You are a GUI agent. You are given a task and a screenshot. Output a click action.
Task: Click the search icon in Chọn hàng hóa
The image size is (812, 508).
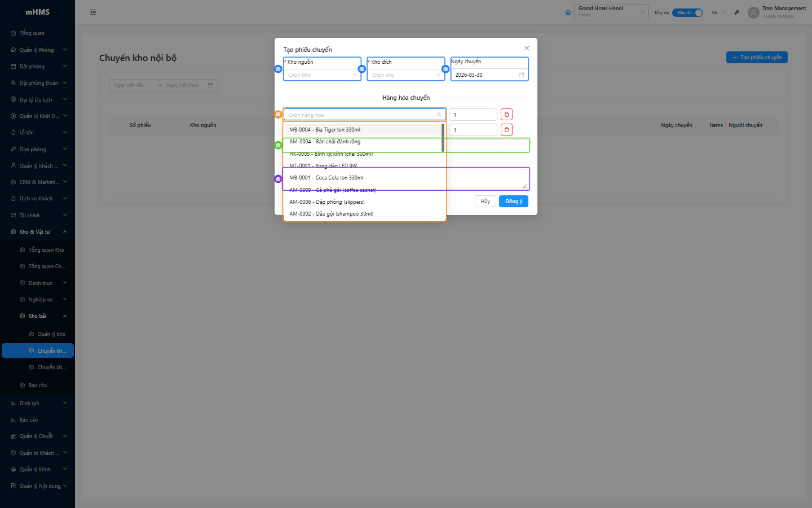pyautogui.click(x=439, y=115)
